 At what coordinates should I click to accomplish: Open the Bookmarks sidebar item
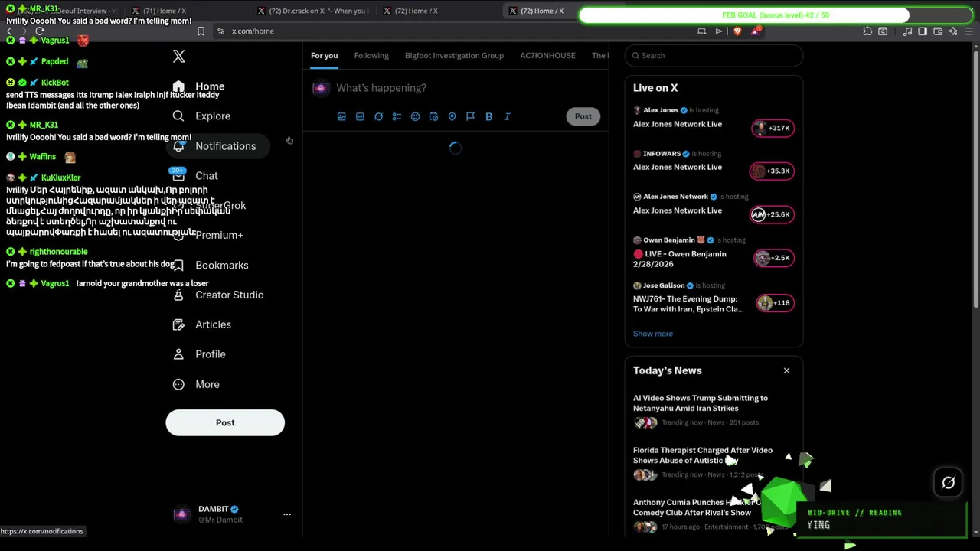[211, 265]
